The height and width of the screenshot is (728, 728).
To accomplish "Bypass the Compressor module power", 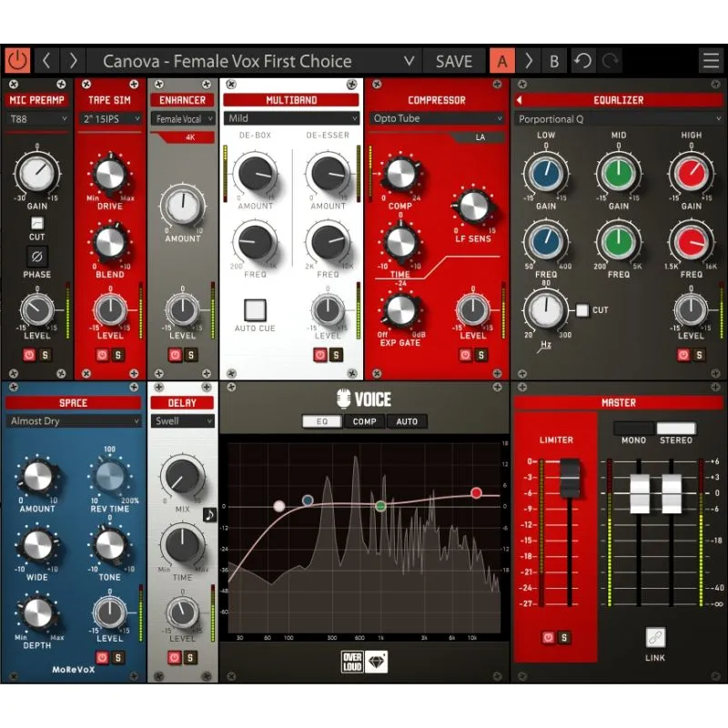I will click(465, 355).
